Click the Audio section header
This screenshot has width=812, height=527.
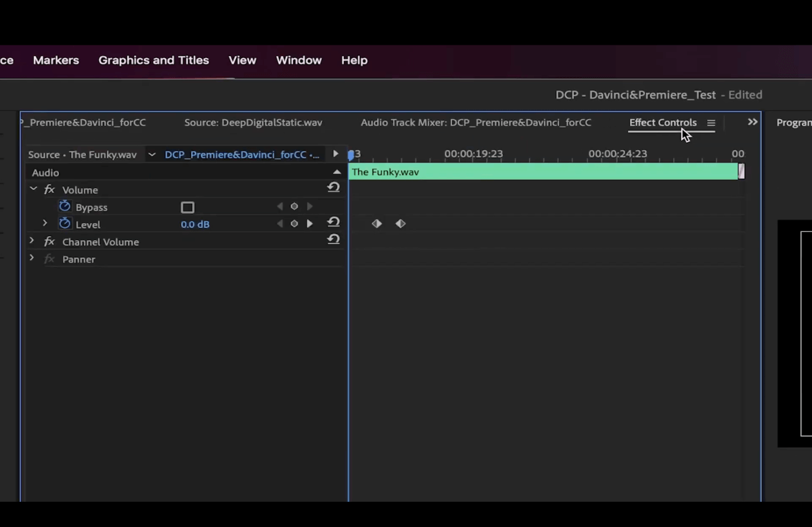45,173
